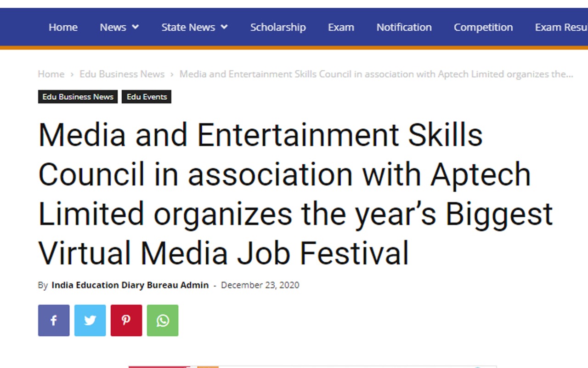Share article via WhatsApp
Image resolution: width=588 pixels, height=368 pixels.
coord(163,320)
